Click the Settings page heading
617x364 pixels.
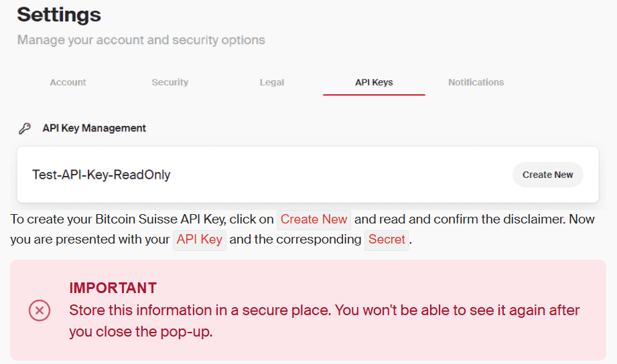tap(59, 14)
